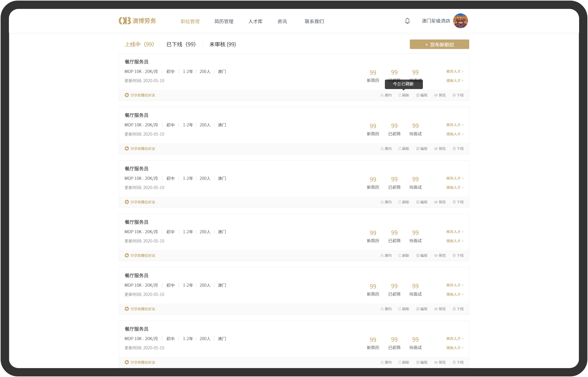Image resolution: width=588 pixels, height=377 pixels.
Task: Click the WeChat share icon on first job card
Action: [x=127, y=95]
